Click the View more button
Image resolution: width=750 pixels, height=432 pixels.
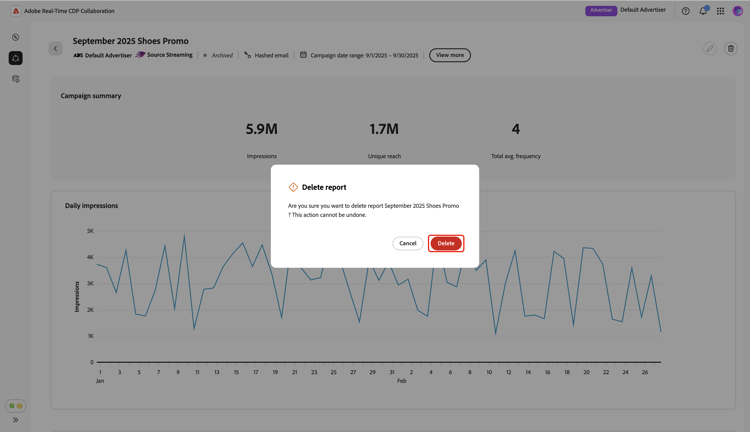450,55
